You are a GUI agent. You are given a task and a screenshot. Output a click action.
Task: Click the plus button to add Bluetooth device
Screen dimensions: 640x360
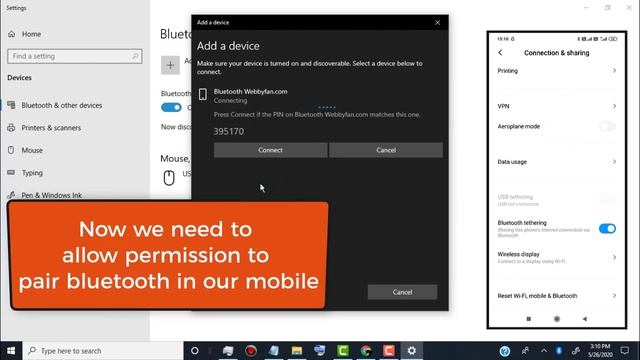coord(170,65)
